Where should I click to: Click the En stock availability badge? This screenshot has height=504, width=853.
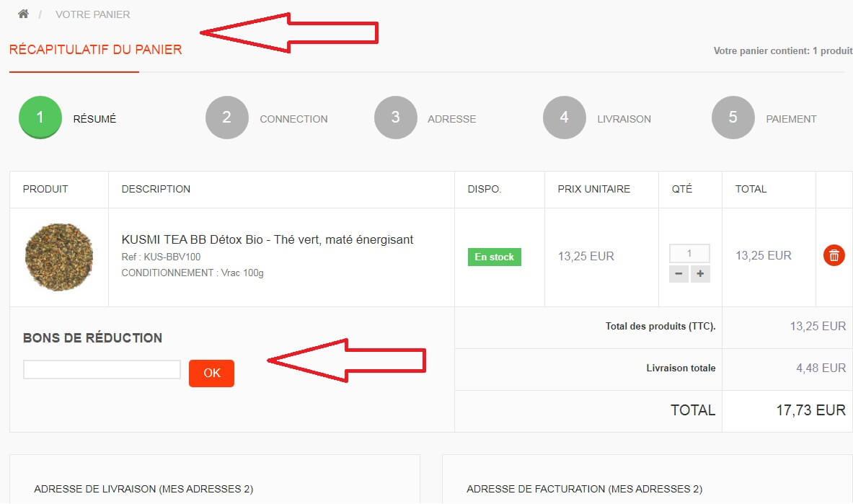point(494,257)
